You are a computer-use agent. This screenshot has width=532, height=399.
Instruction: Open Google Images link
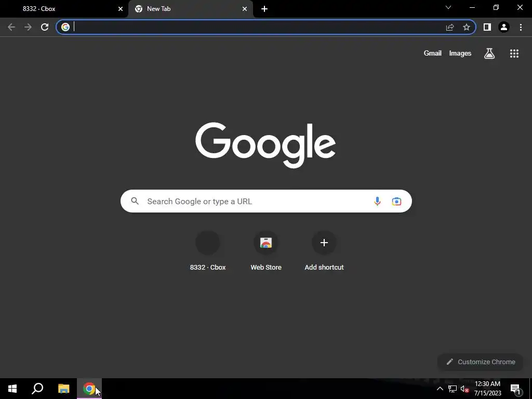[460, 54]
